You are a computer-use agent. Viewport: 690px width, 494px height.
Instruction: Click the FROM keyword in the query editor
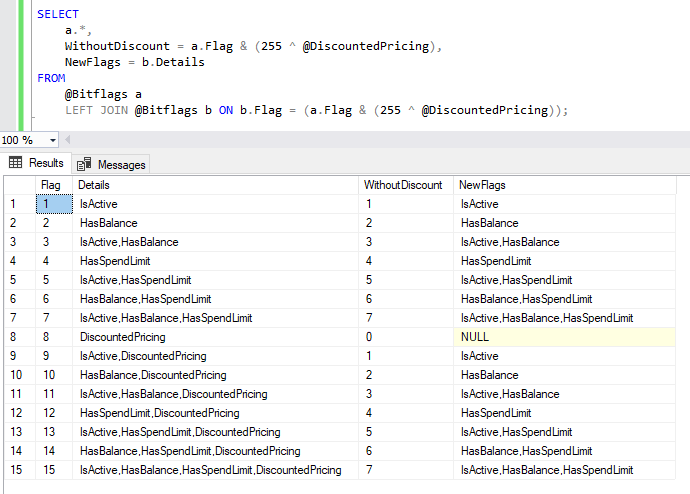(x=51, y=78)
